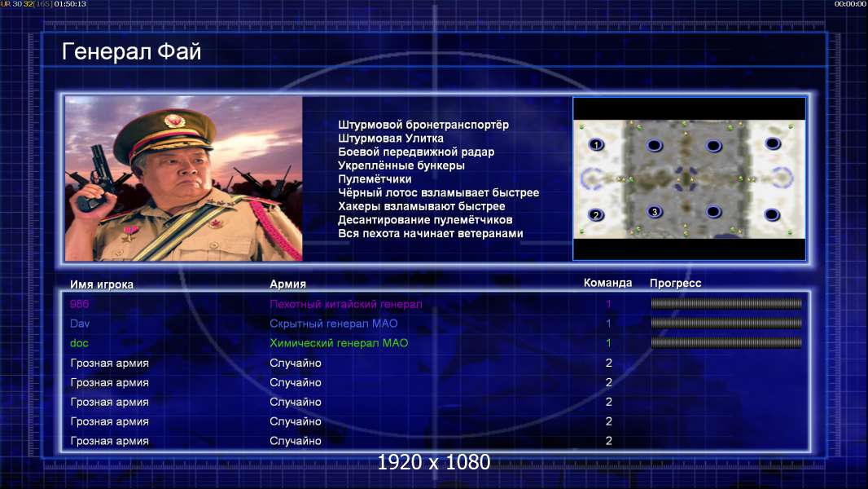Select player name 'Dav'
This screenshot has height=489, width=868.
[x=80, y=324]
